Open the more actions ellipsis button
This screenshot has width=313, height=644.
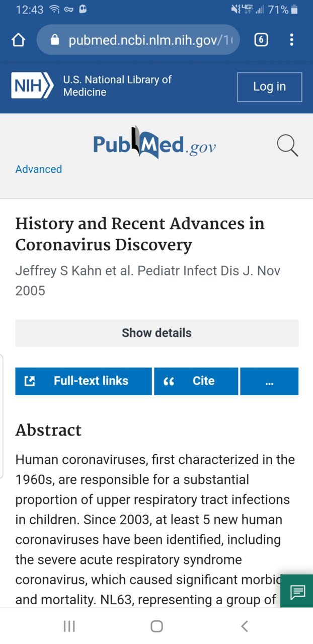[x=269, y=381]
